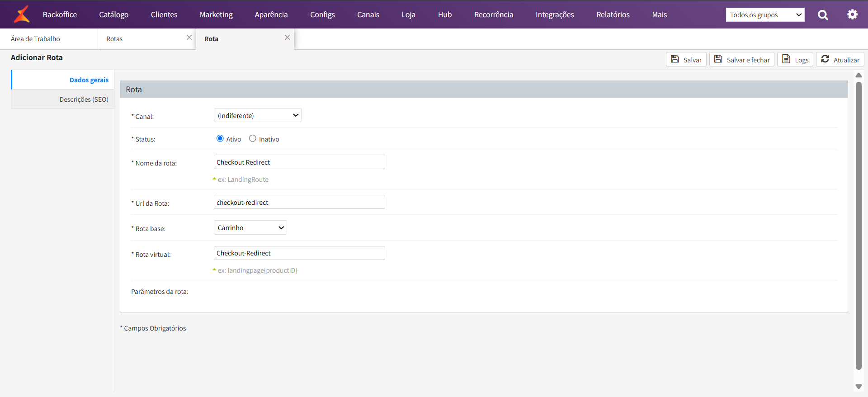Open the Logs button
This screenshot has width=868, height=397.
[x=795, y=59]
